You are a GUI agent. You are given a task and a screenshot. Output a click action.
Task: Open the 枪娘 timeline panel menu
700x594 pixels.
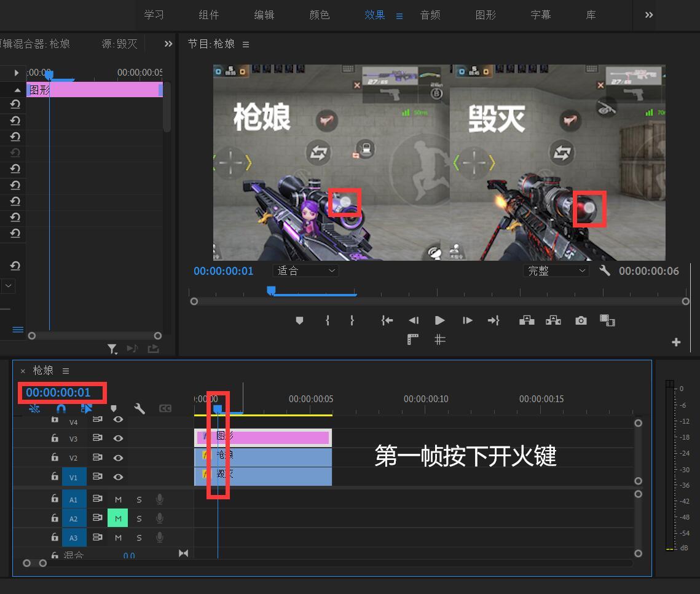(x=66, y=371)
